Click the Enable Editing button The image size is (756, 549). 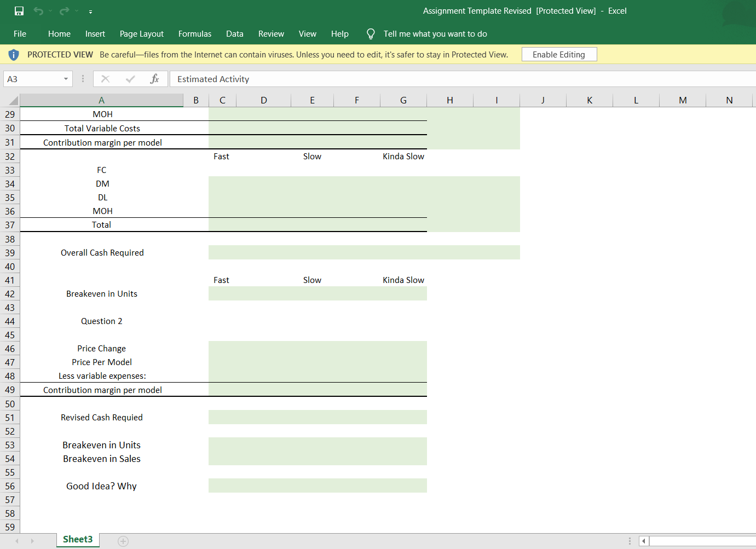559,54
